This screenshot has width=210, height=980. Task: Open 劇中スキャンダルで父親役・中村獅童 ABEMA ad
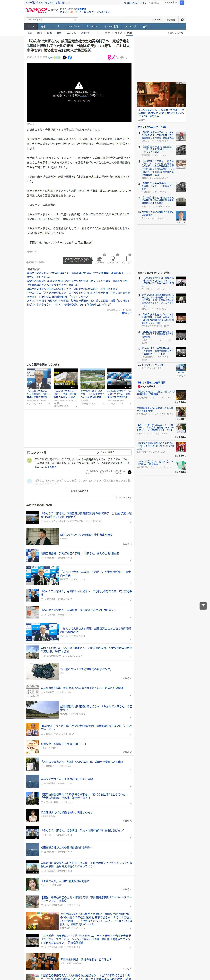86,535
